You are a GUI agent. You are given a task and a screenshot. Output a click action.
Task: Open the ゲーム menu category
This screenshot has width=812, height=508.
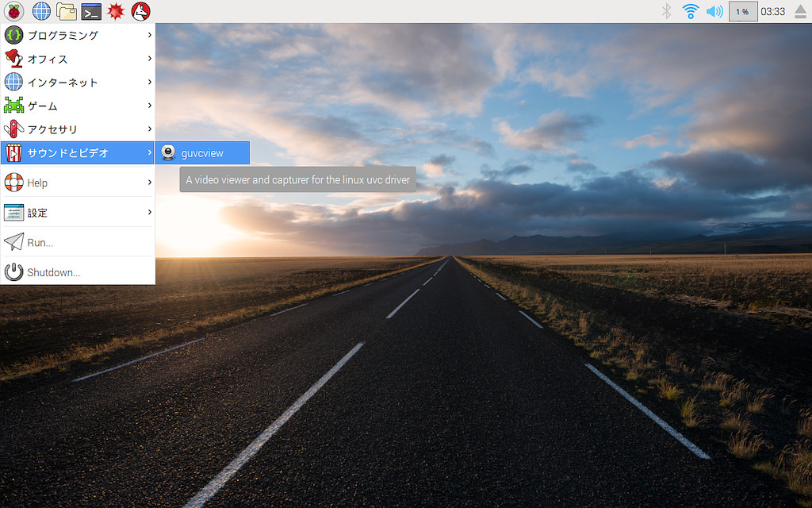tap(78, 106)
